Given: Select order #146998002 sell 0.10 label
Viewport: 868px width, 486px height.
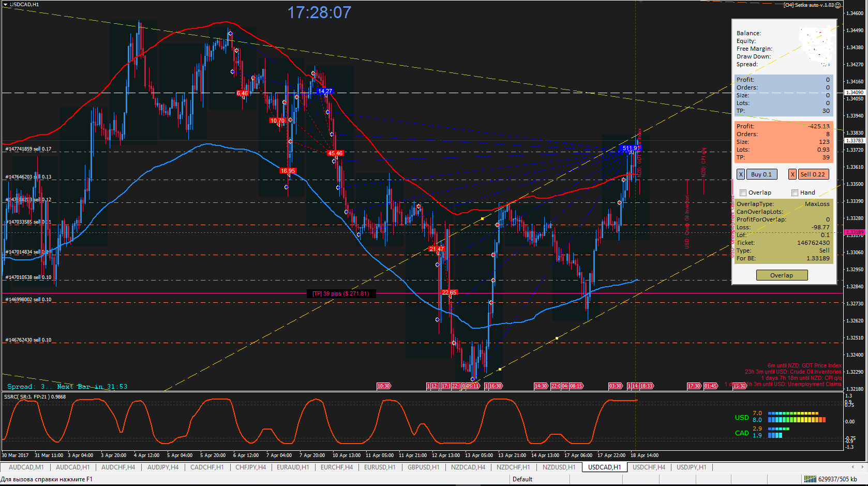Looking at the screenshot, I should (28, 300).
